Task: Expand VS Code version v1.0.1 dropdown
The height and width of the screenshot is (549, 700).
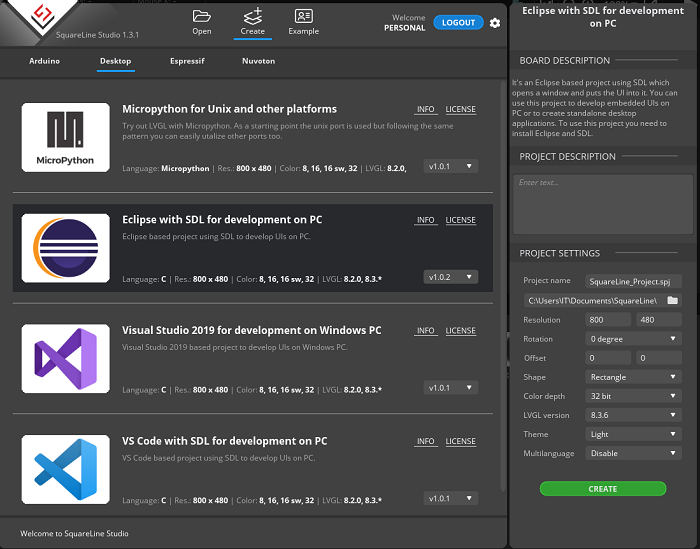Action: [x=450, y=499]
